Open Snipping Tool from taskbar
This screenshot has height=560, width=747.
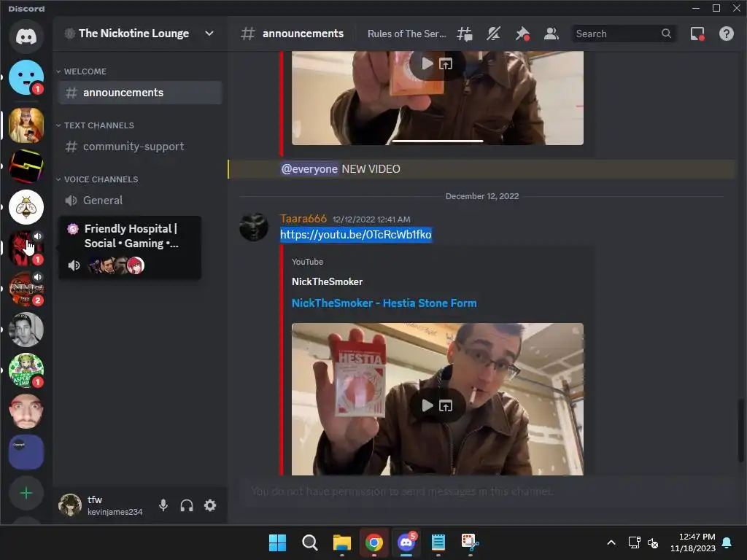coord(471,542)
